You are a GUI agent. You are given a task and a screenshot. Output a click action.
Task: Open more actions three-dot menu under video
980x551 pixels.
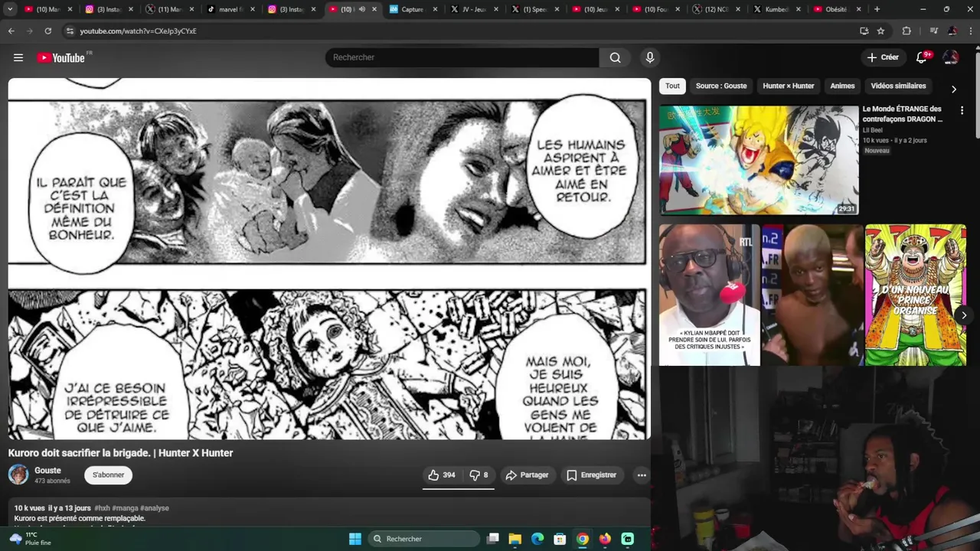coord(642,475)
